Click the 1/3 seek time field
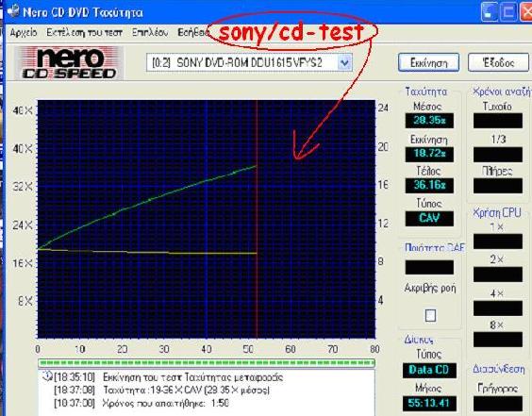The image size is (532, 416). (x=498, y=155)
